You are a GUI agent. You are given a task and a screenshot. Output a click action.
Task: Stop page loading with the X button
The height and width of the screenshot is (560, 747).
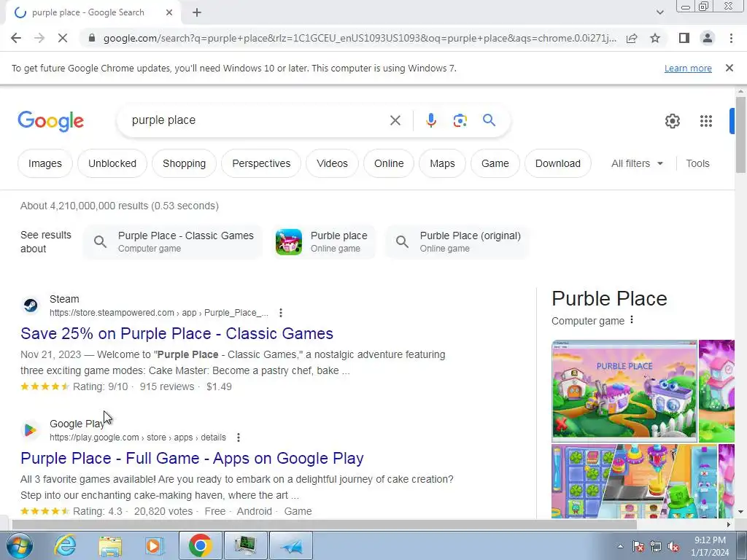click(63, 38)
